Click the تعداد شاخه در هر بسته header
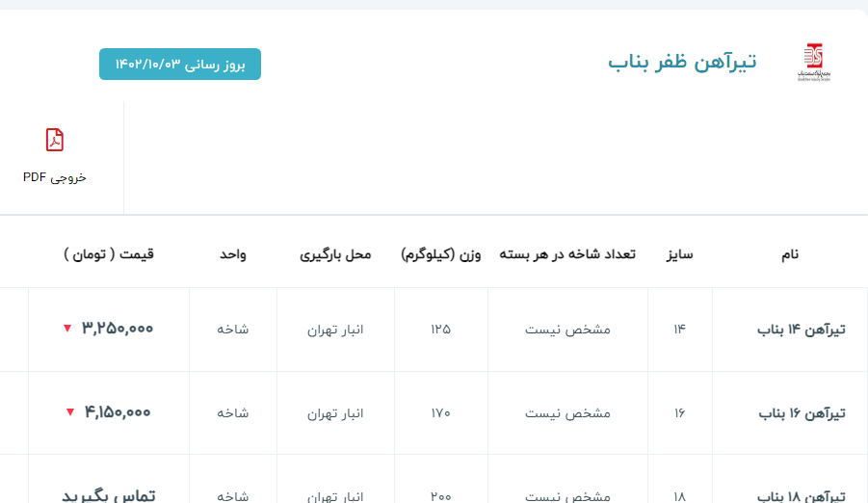 567,254
